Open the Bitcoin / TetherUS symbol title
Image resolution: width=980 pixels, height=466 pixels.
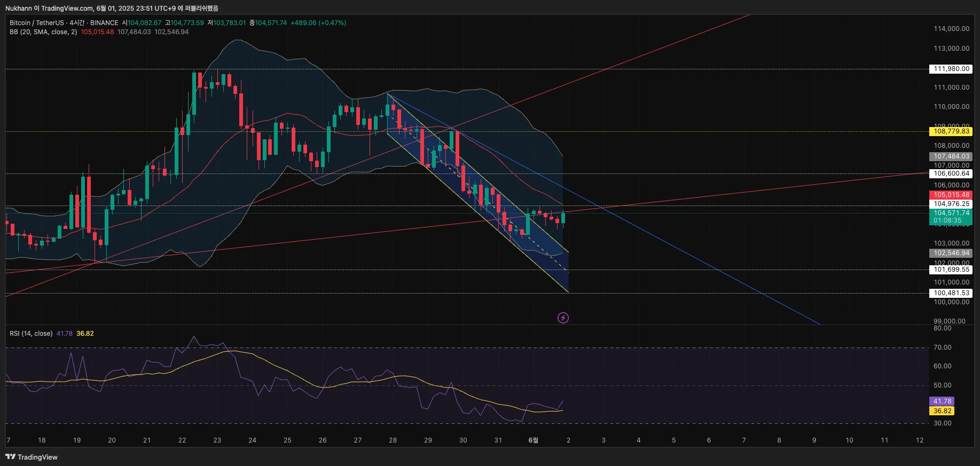coord(37,23)
